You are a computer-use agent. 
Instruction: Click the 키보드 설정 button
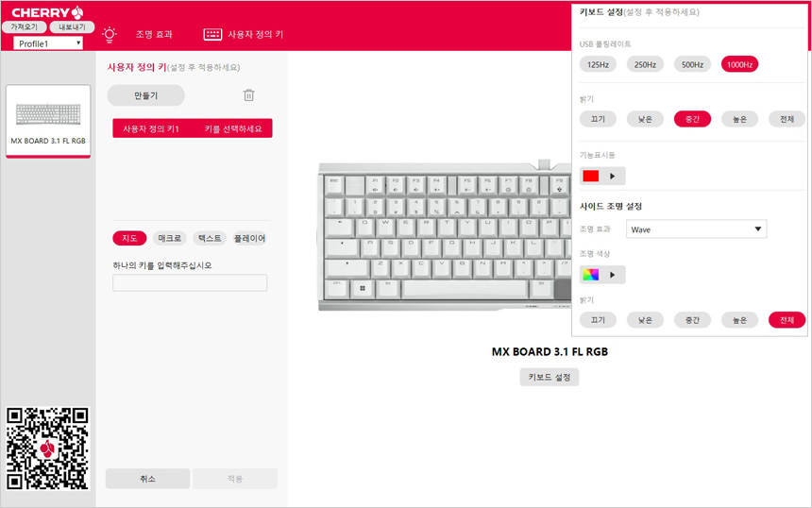549,377
